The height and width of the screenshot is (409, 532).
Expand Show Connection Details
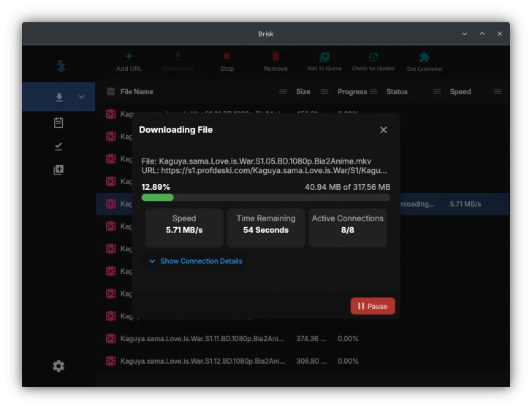coord(201,261)
